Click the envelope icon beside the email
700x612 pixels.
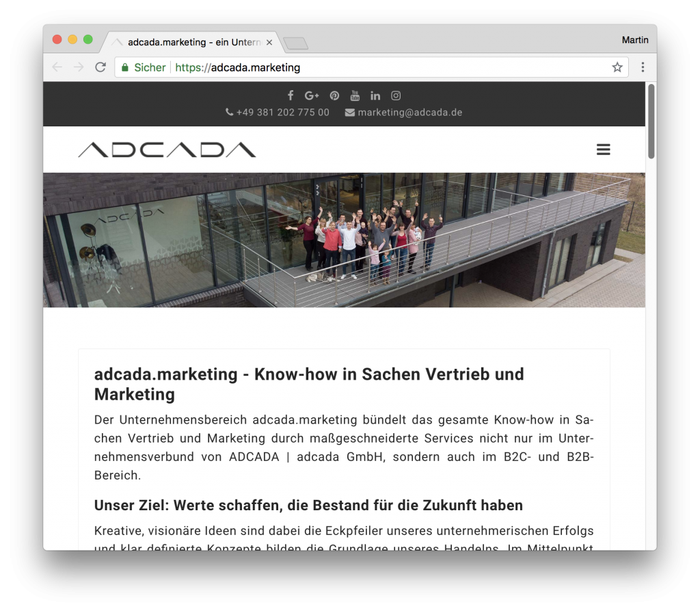349,112
